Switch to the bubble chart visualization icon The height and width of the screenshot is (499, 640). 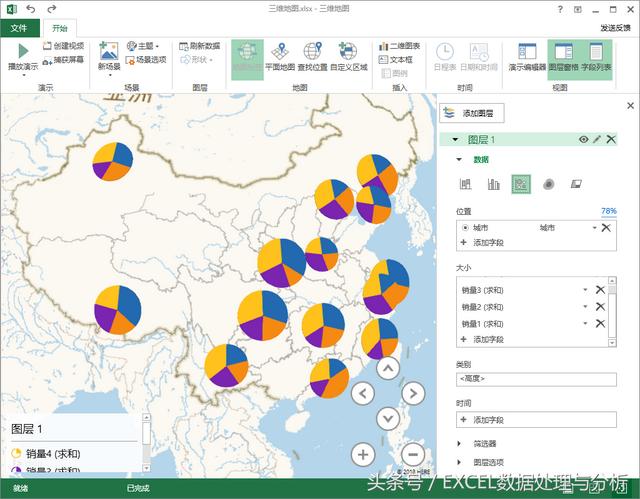pyautogui.click(x=520, y=183)
